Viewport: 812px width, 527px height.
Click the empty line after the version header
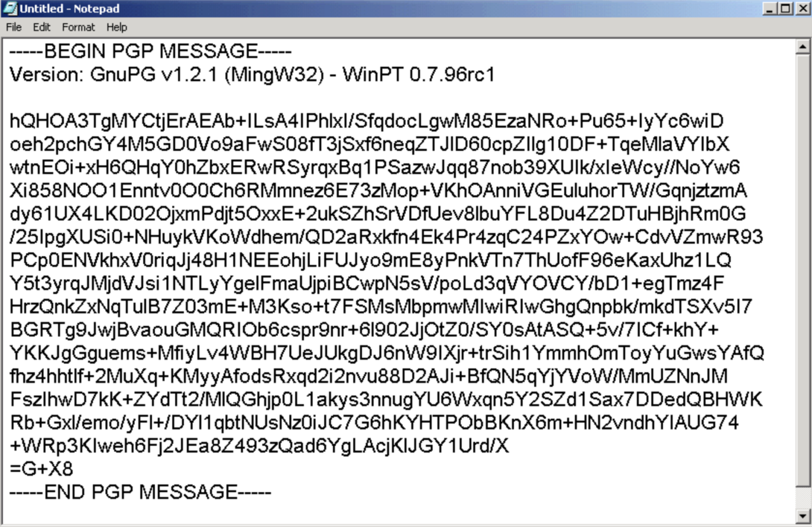tap(399, 97)
